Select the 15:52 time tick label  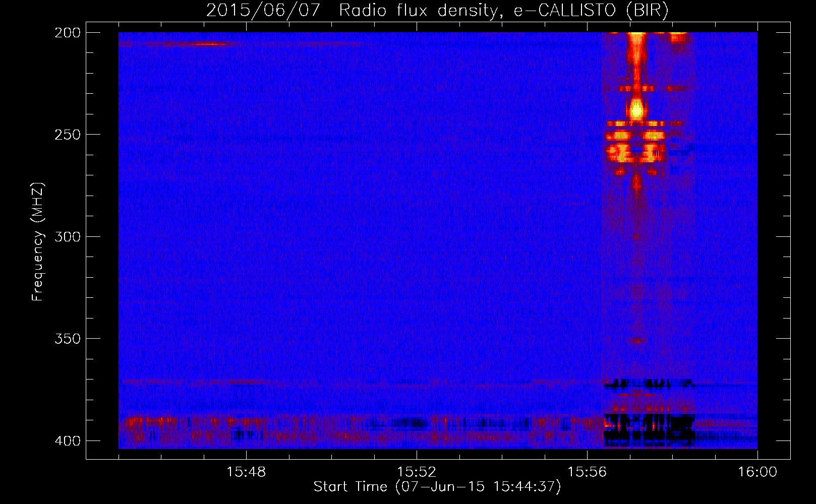point(417,472)
